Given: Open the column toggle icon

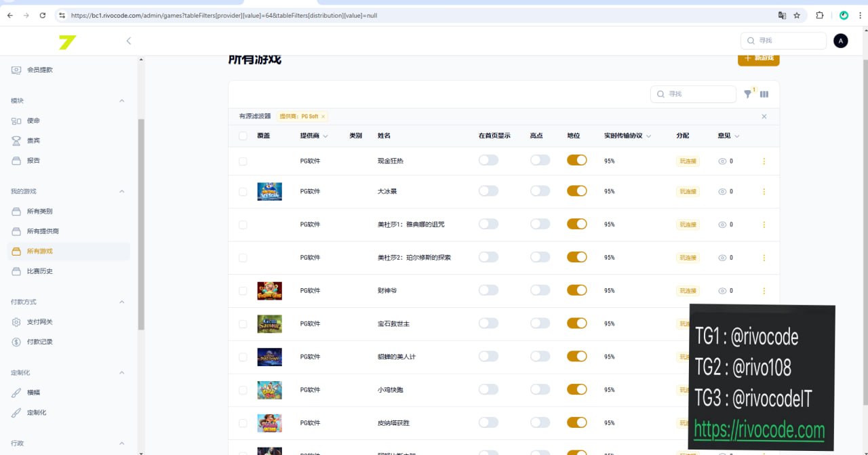Looking at the screenshot, I should coord(764,94).
